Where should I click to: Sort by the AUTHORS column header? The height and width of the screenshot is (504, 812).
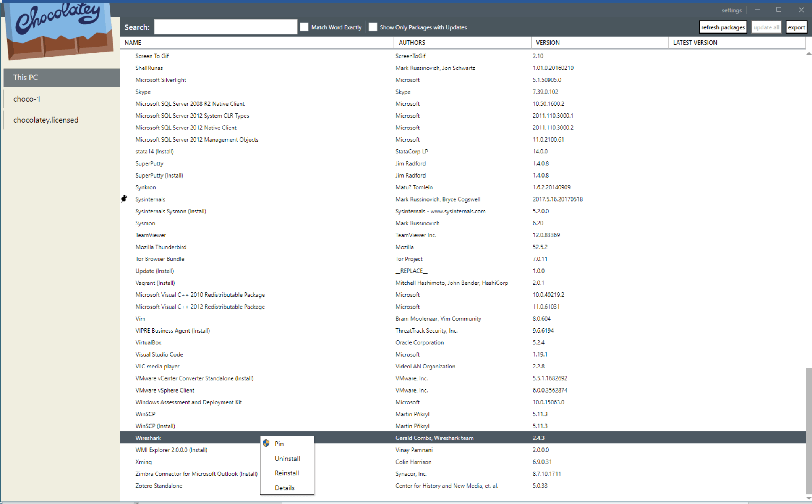click(412, 42)
